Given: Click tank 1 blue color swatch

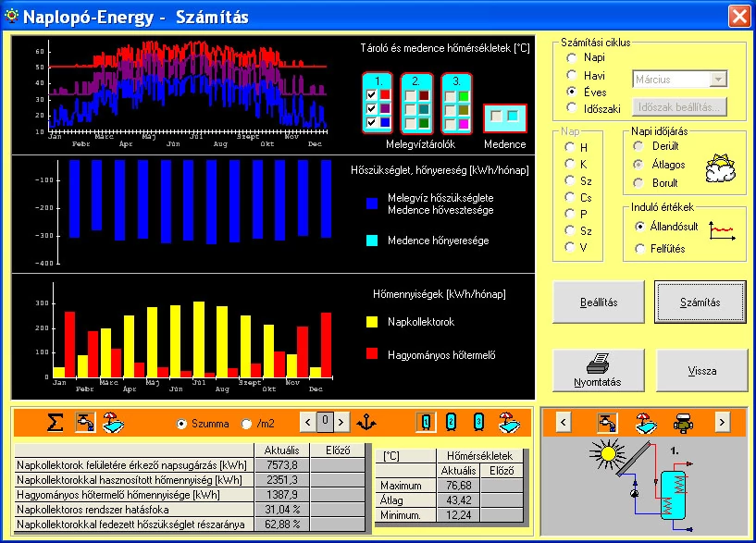Looking at the screenshot, I should [385, 122].
